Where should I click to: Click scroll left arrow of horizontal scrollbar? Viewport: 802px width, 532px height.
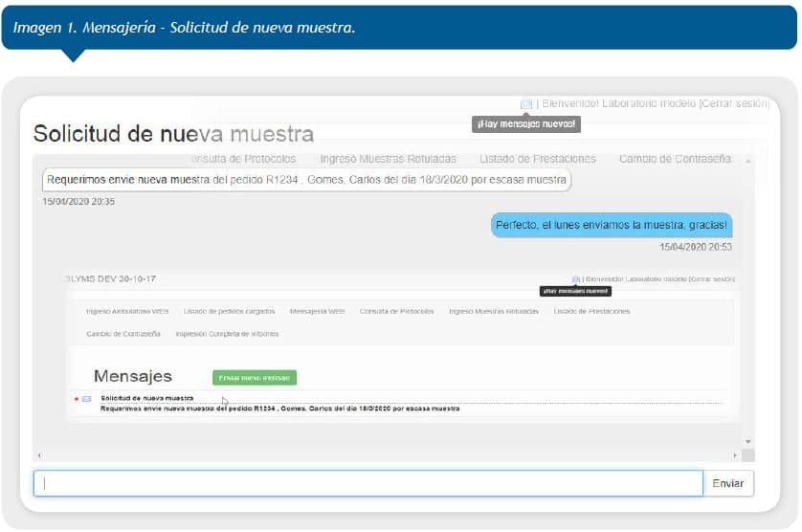[x=38, y=455]
